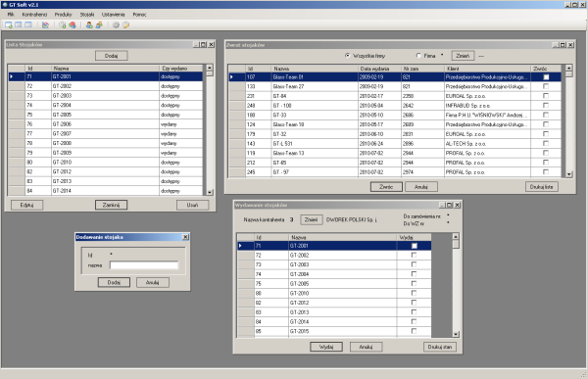
Task: Close the Dodawanie stojaka dialog
Action: pos(185,237)
